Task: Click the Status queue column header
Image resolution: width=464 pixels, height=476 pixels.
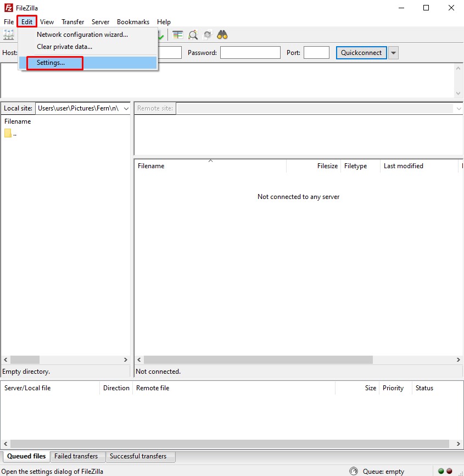Action: point(437,388)
